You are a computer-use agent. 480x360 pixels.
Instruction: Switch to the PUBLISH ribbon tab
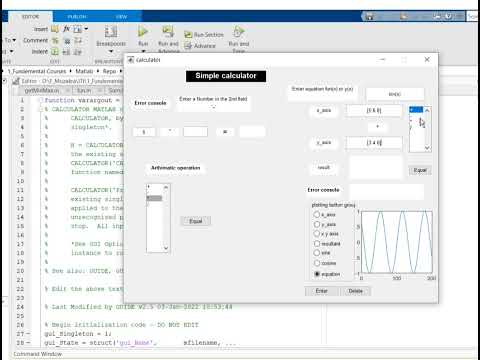[77, 16]
